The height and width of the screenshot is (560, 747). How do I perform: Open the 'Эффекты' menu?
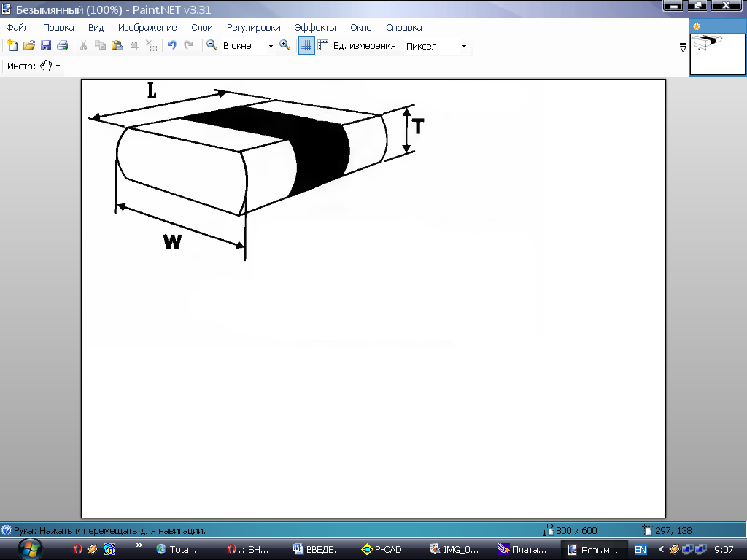coord(315,28)
